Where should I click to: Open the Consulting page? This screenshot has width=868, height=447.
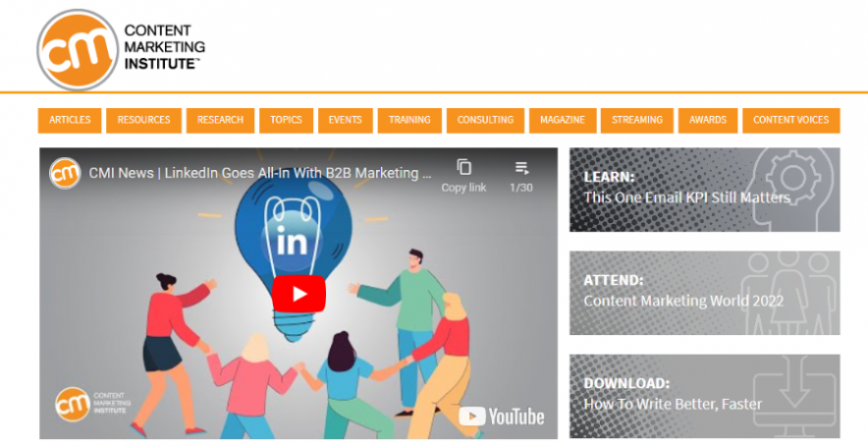coord(485,120)
